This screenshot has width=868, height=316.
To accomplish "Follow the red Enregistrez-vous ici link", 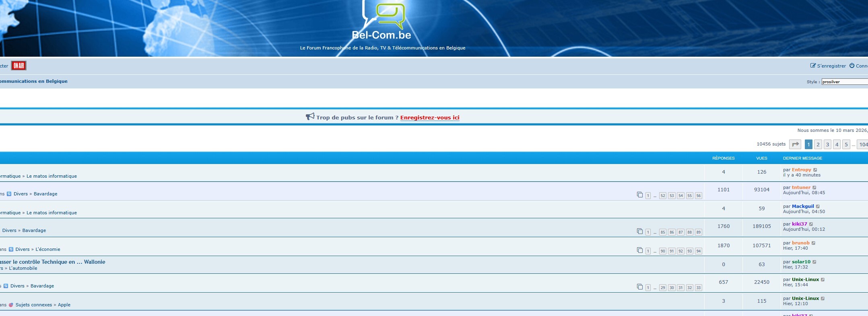I will [430, 117].
